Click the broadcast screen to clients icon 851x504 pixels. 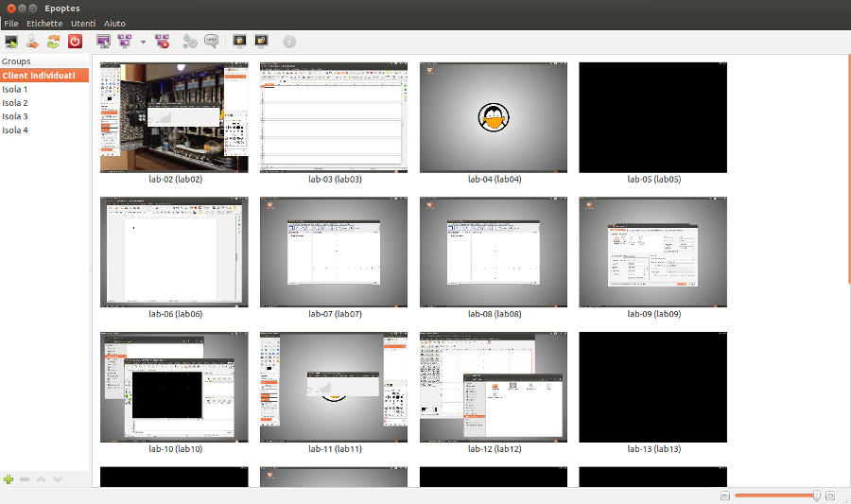click(125, 42)
